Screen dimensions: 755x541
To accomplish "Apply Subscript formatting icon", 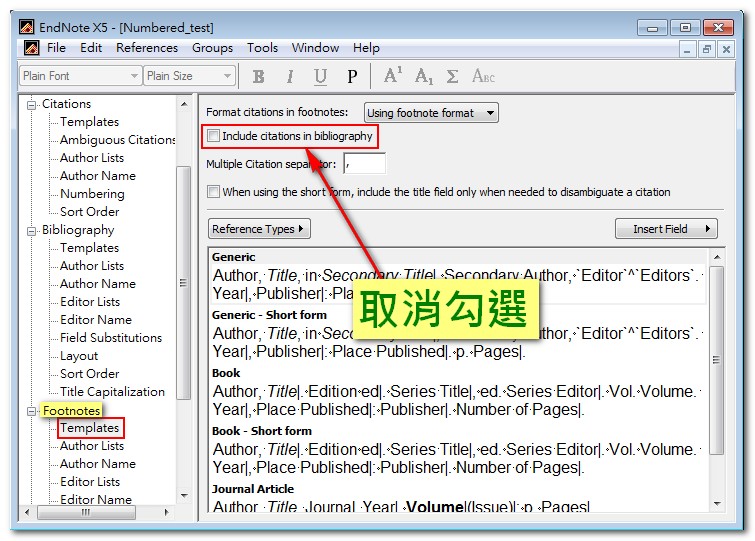I will pyautogui.click(x=424, y=77).
